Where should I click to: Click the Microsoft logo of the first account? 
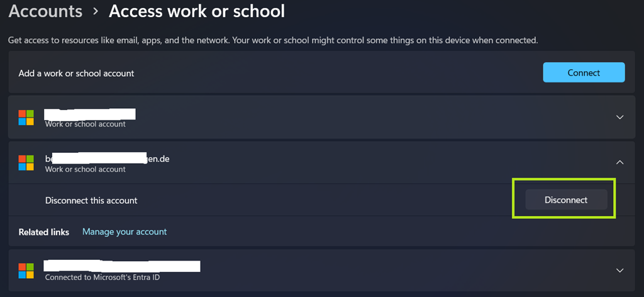pyautogui.click(x=26, y=118)
